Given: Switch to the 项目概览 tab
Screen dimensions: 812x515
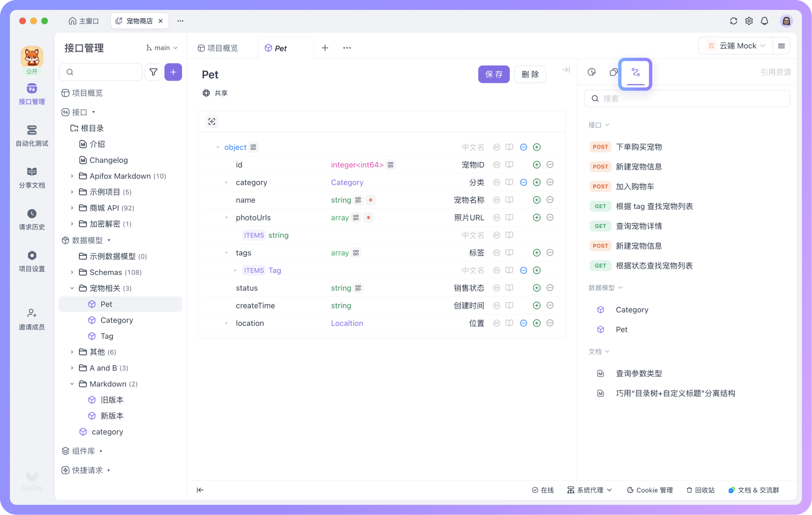Looking at the screenshot, I should pos(218,48).
